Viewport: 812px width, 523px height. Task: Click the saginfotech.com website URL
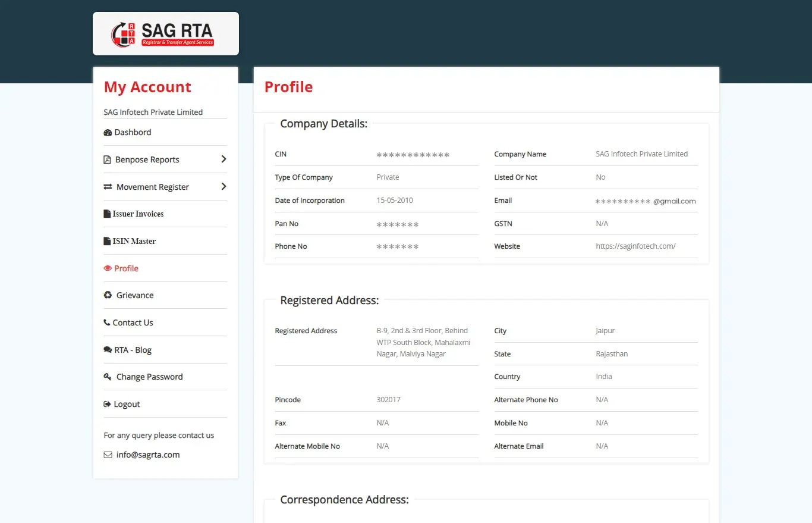[635, 246]
